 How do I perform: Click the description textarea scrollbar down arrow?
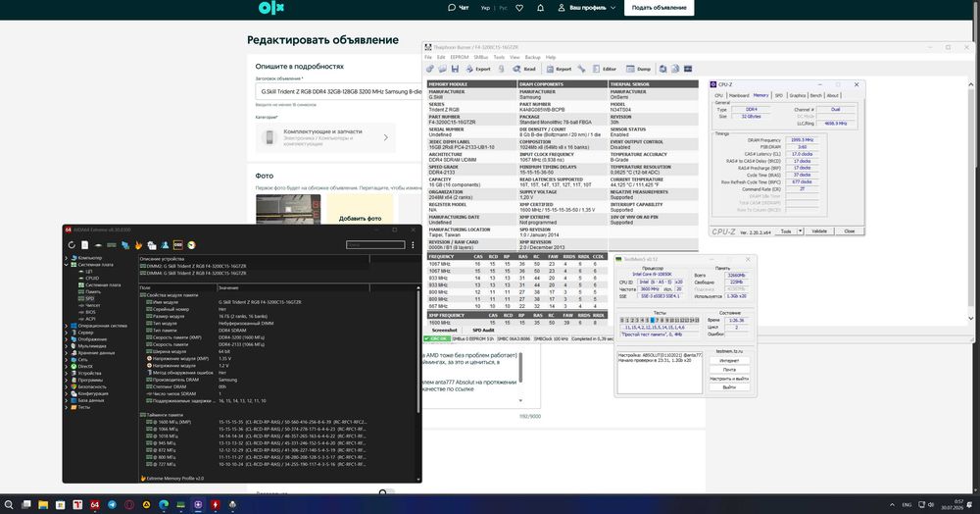(520, 401)
